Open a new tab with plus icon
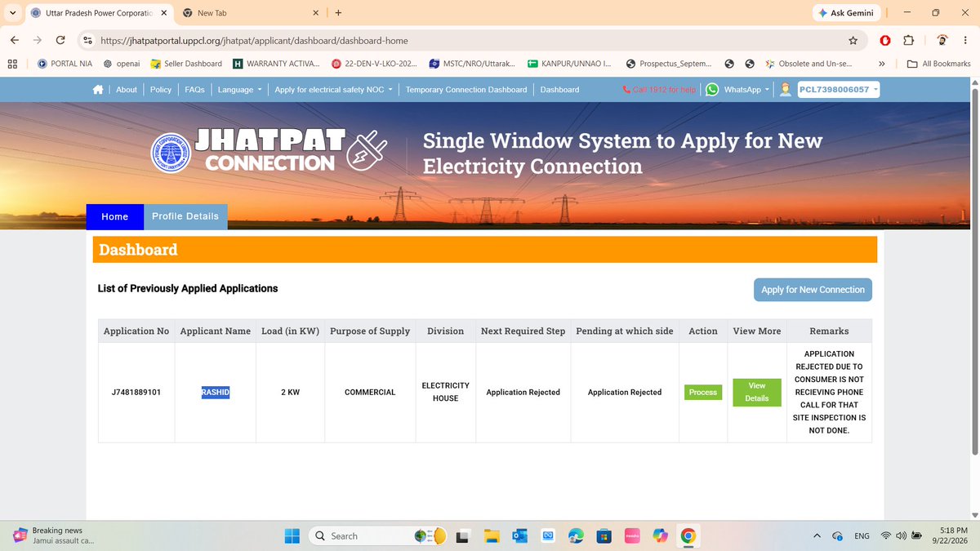 [x=338, y=13]
